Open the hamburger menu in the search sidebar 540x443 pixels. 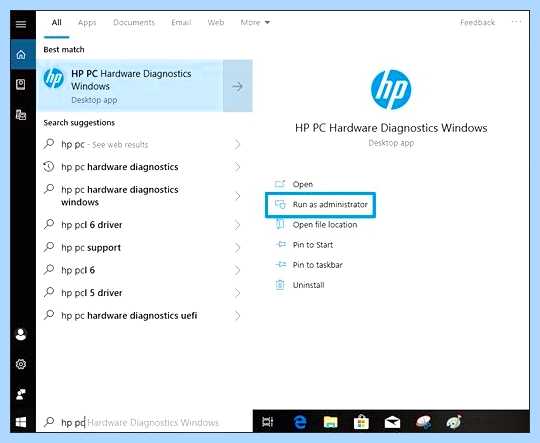point(21,24)
